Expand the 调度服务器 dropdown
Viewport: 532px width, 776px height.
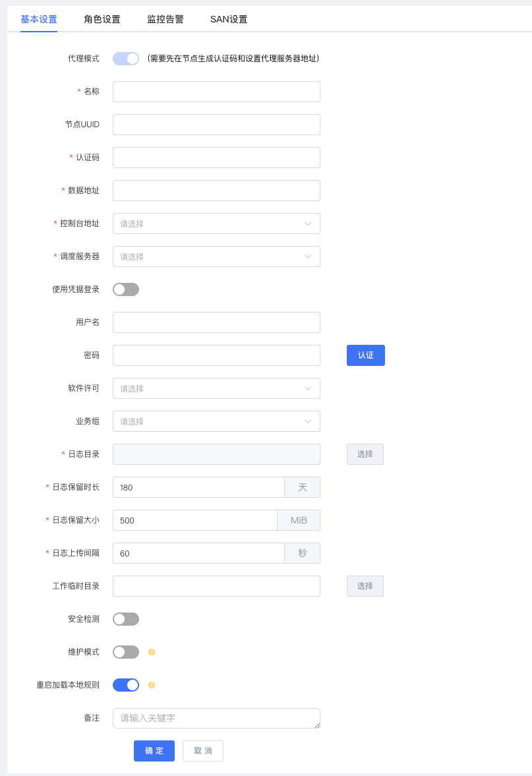click(216, 256)
